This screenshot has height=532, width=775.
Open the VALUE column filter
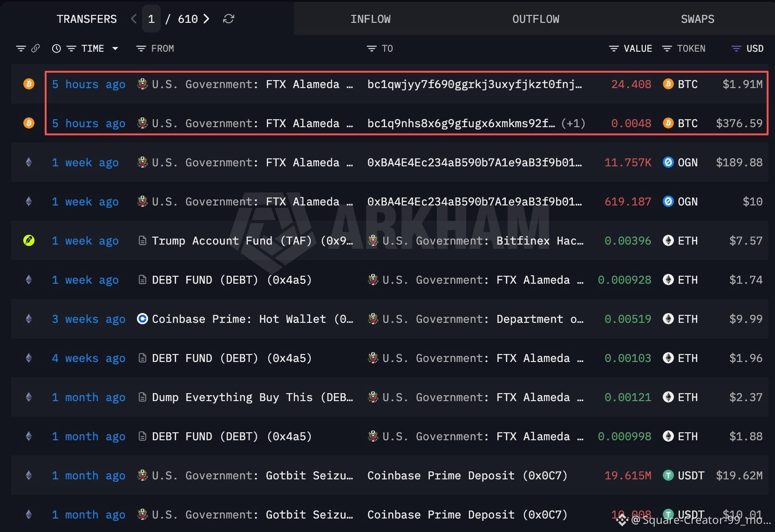tap(614, 48)
